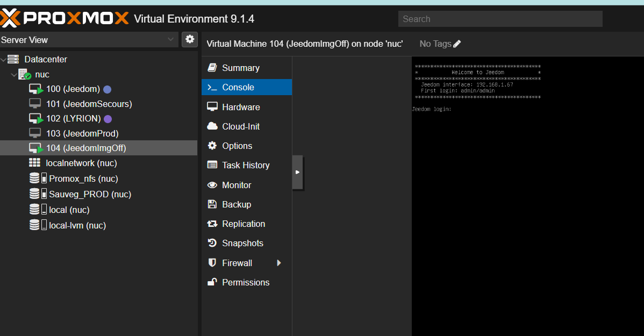The image size is (644, 336).
Task: Collapse the Datacenter tree node
Action: (x=4, y=60)
